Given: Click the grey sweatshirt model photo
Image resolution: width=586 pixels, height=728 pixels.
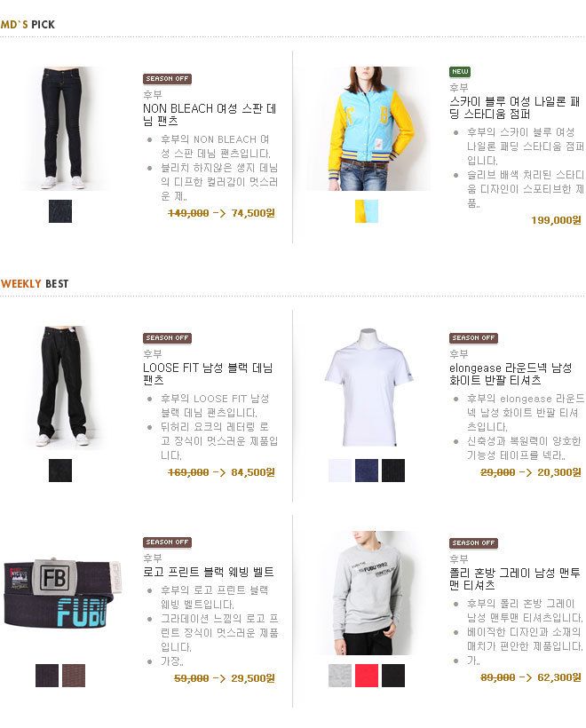Looking at the screenshot, I should click(367, 593).
